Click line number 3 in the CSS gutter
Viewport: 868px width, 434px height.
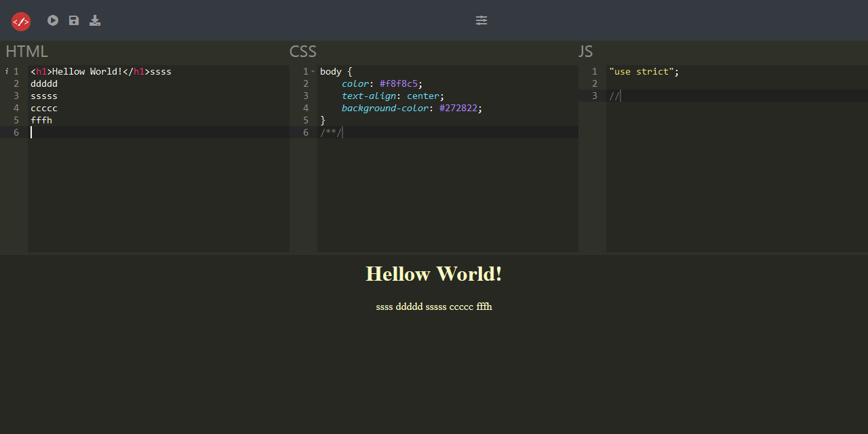click(x=306, y=96)
